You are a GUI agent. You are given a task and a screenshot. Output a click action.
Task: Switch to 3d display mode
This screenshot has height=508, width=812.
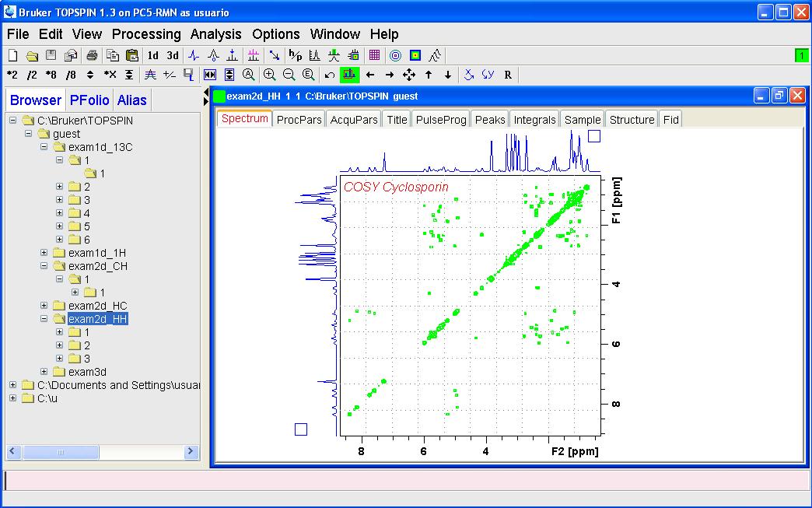pyautogui.click(x=173, y=55)
